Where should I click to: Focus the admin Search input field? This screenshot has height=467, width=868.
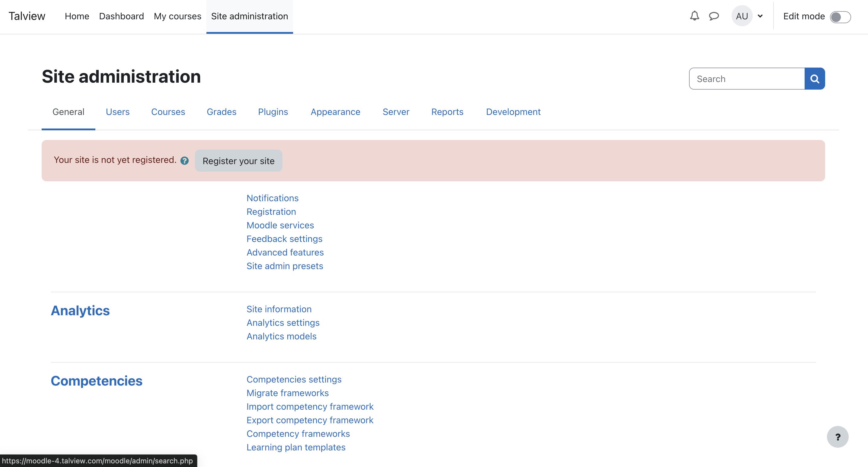(747, 79)
